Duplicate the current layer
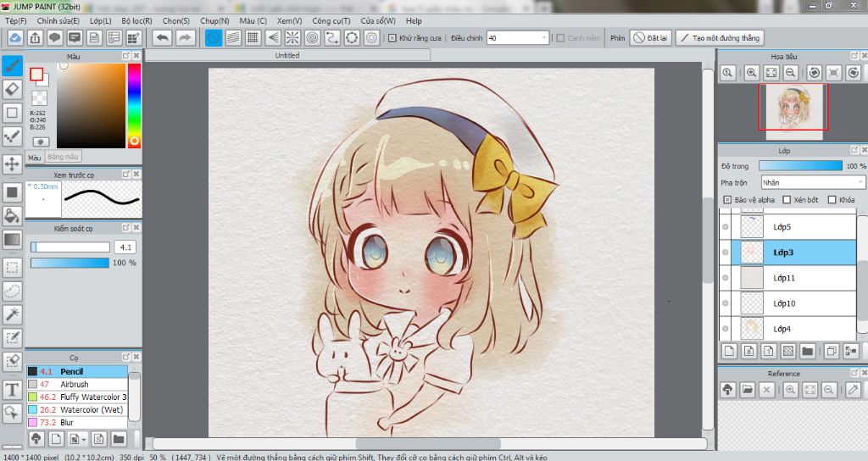This screenshot has height=461, width=868. tap(831, 351)
